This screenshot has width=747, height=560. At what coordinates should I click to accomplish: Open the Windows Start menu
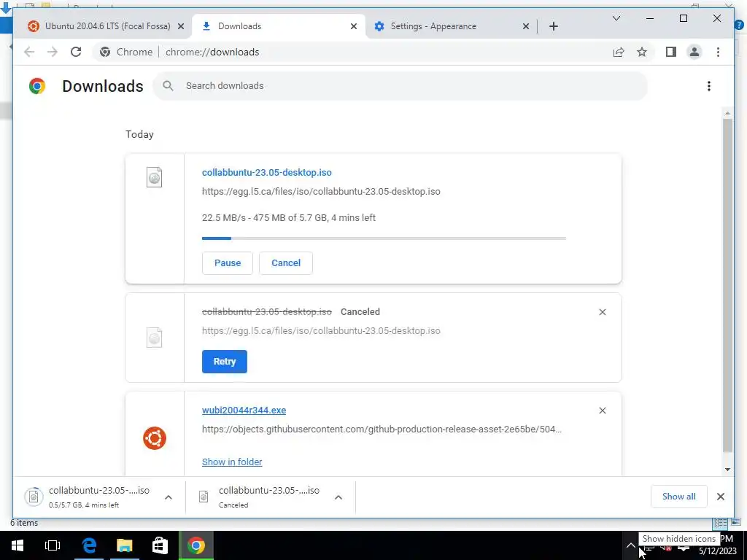pos(18,545)
